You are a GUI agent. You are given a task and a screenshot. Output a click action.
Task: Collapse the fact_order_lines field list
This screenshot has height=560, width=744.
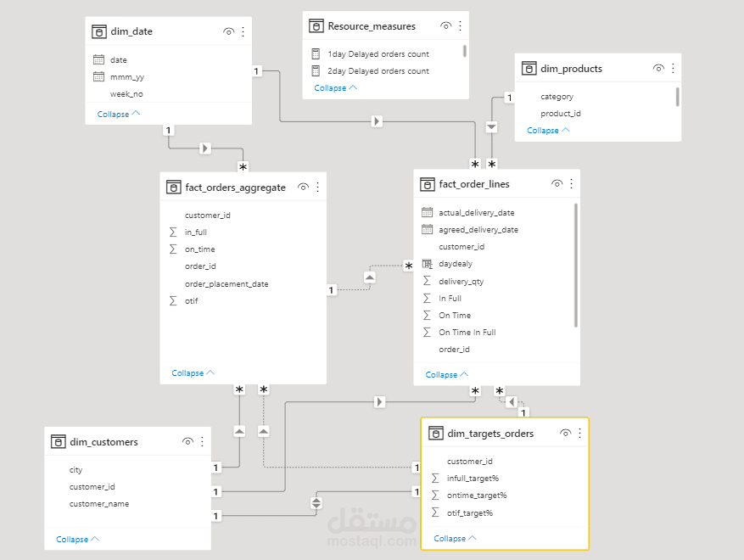click(x=447, y=375)
